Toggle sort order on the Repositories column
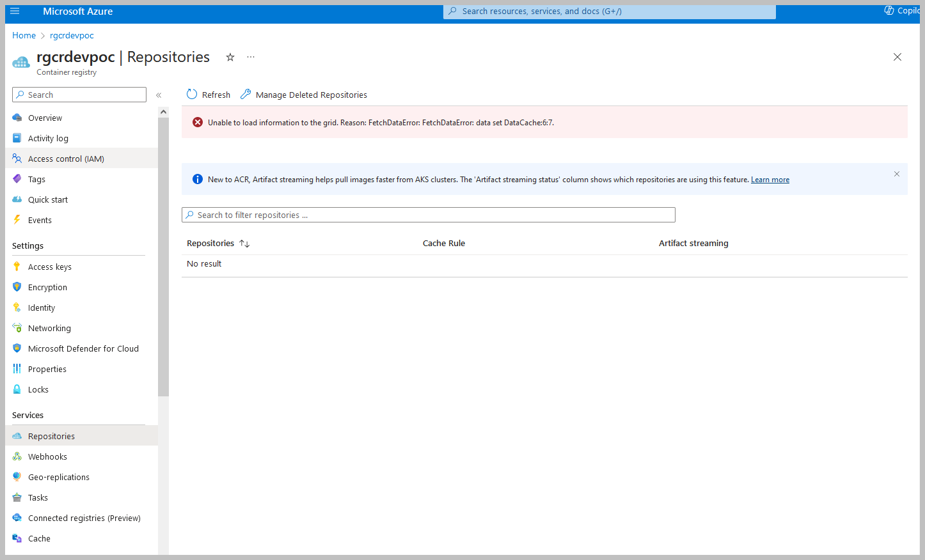The image size is (925, 560). pos(244,244)
